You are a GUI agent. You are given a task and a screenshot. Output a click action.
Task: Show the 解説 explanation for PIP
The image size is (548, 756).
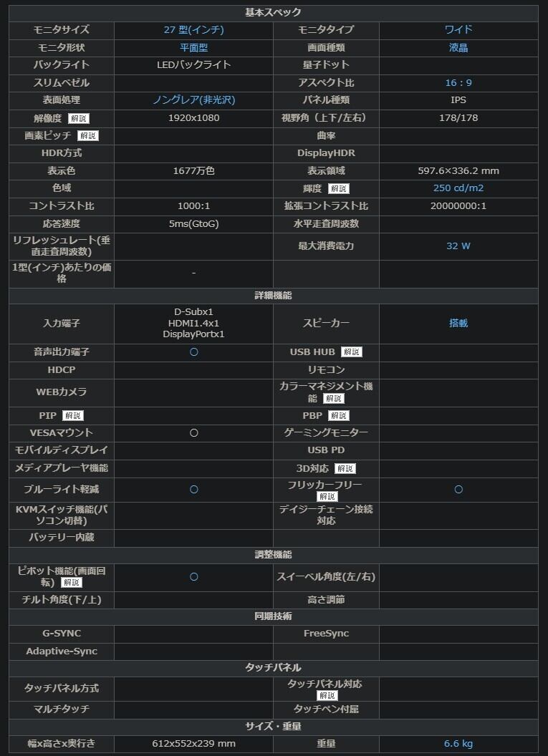pyautogui.click(x=73, y=415)
